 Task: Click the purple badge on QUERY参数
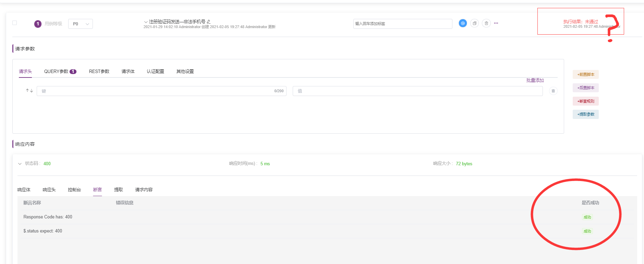point(73,72)
